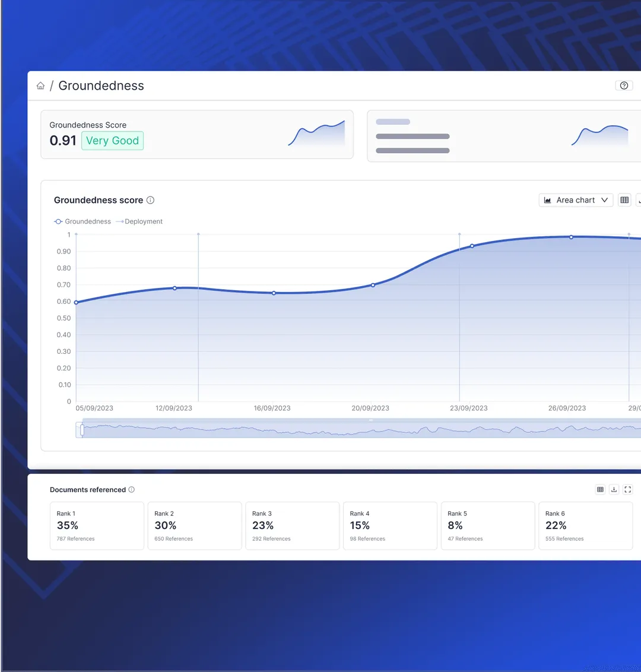Click the 23/09/2023 axis label
Screen dimensions: 641x672
coord(468,408)
